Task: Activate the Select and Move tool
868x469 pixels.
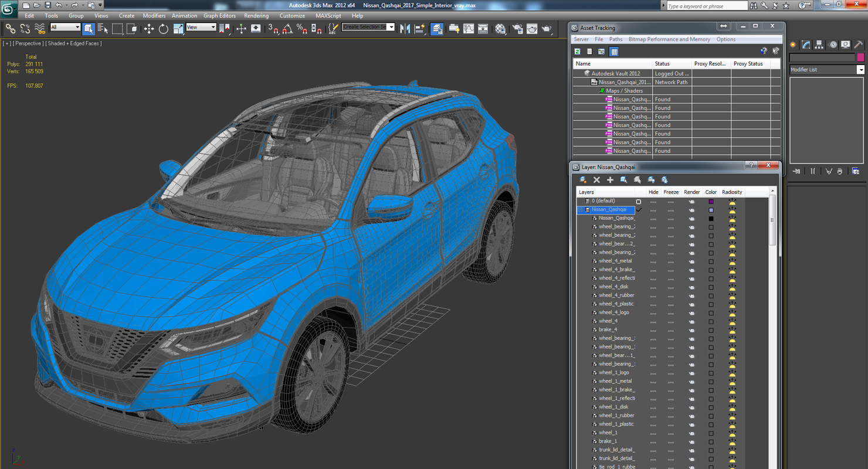Action: click(149, 28)
